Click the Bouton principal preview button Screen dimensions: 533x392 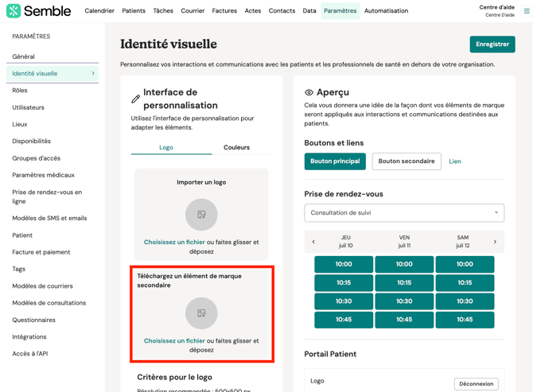tap(335, 161)
